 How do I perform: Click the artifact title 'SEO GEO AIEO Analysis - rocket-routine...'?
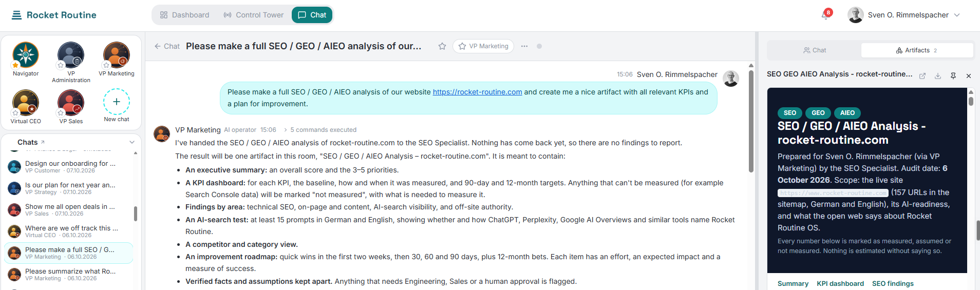839,74
